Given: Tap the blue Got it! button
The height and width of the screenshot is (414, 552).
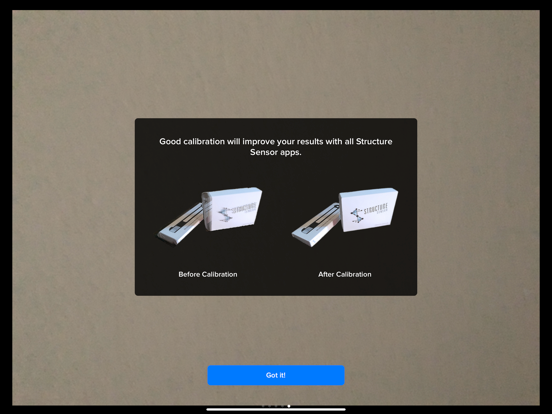Looking at the screenshot, I should click(x=276, y=375).
